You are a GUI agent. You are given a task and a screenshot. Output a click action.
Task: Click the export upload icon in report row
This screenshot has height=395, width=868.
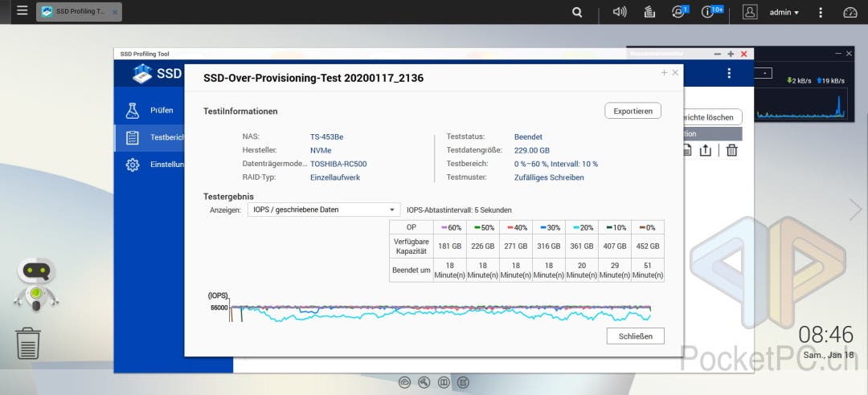(705, 150)
